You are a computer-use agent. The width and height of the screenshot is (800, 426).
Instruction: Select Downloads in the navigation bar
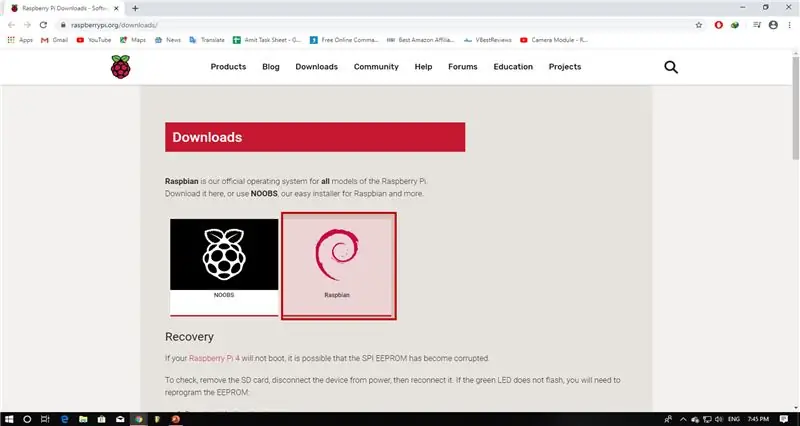pyautogui.click(x=316, y=67)
